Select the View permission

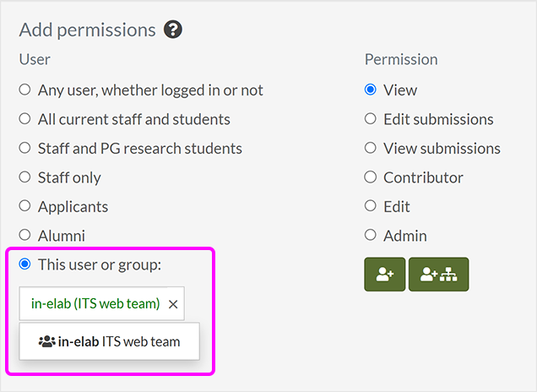(x=371, y=90)
